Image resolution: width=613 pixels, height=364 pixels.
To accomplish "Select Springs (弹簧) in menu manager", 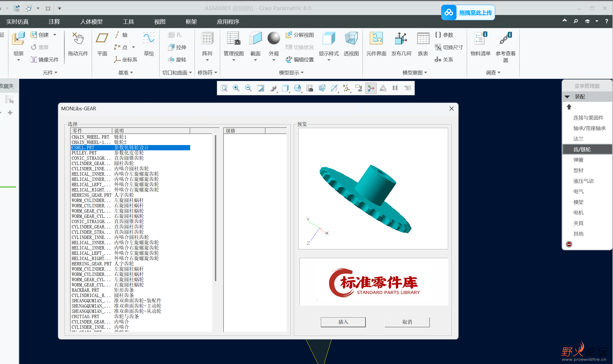I will [x=578, y=160].
